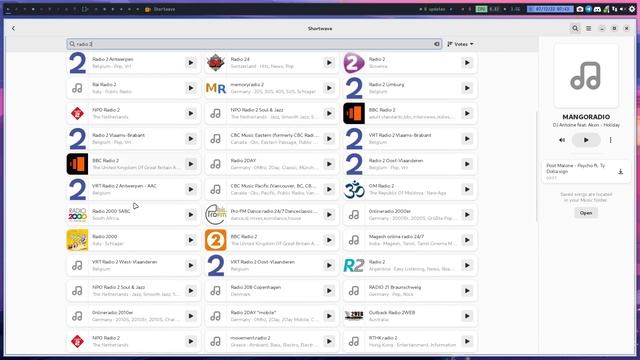Click the Post Malone - Psycho song entry
The image size is (640, 360).
tap(586, 172)
